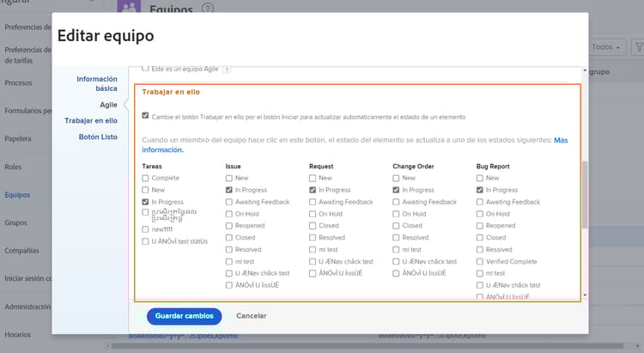Check U ÆNøv chåck tøst under Change Order
Image resolution: width=644 pixels, height=353 pixels.
coord(396,261)
